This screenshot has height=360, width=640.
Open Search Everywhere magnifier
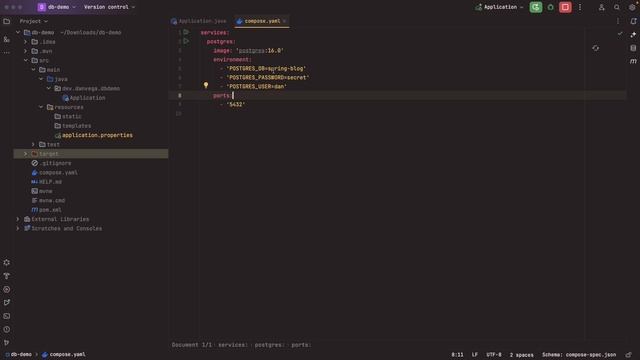616,7
